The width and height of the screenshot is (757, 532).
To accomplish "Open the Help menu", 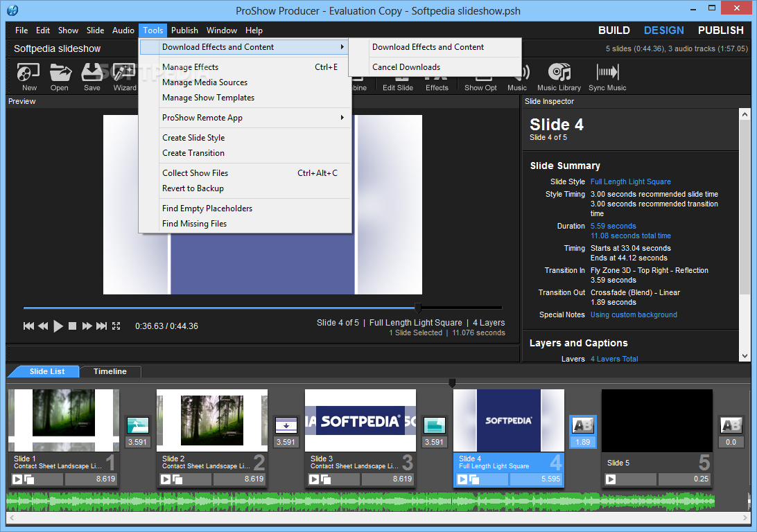I will pyautogui.click(x=254, y=30).
